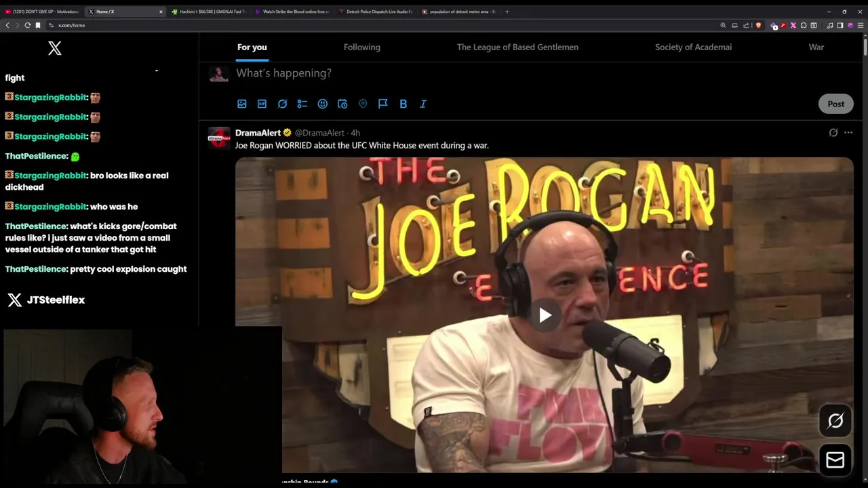Open the playlist music-note icon in the toolbar
Image resolution: width=868 pixels, height=488 pixels.
(830, 25)
